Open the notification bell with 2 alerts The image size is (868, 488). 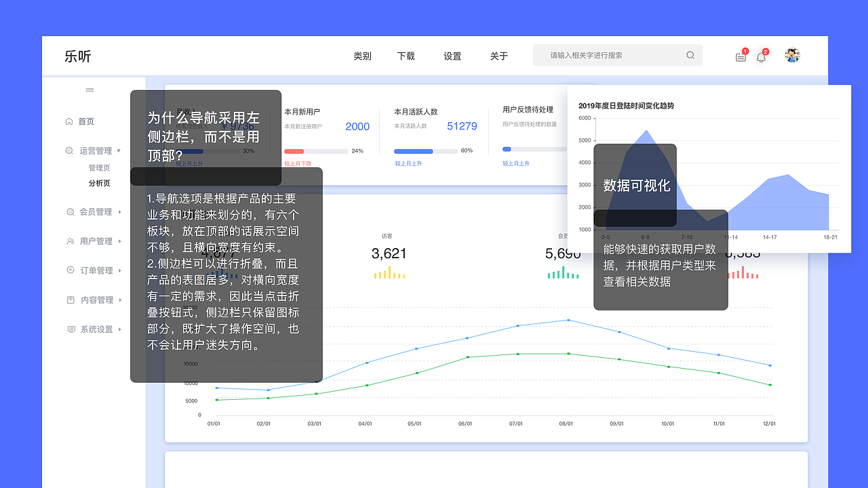pyautogui.click(x=761, y=57)
